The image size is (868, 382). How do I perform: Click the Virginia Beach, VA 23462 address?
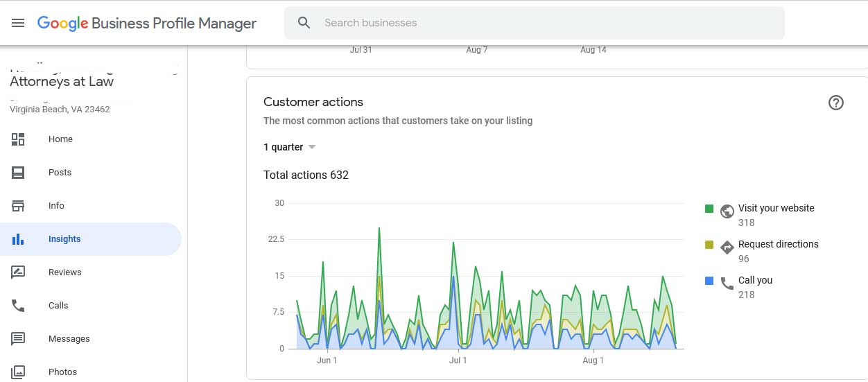[x=60, y=109]
